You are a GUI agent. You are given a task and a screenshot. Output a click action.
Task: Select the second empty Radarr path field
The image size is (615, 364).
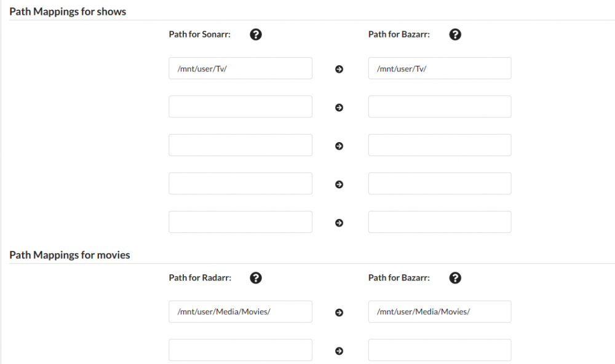point(240,350)
